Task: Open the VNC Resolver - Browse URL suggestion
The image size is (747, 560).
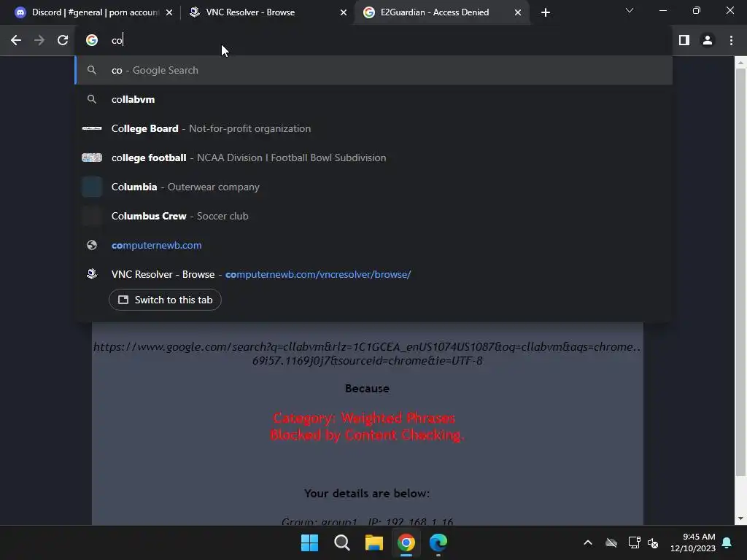Action: [373, 274]
